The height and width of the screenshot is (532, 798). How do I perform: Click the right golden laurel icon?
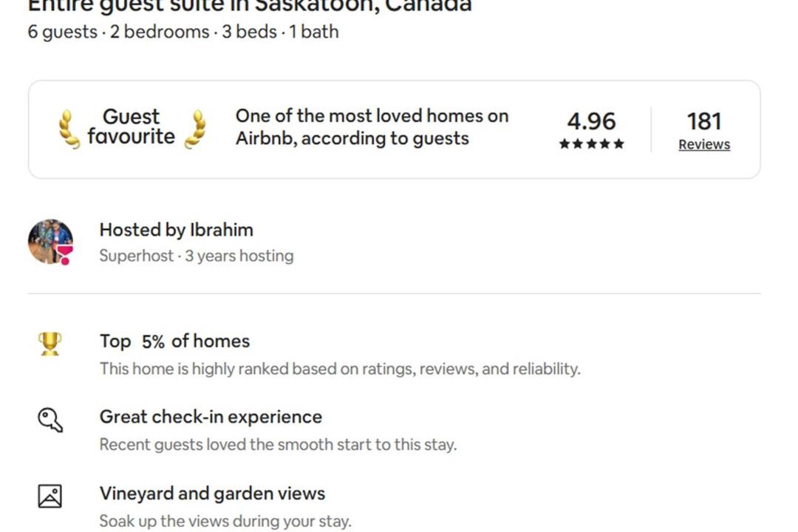coord(194,129)
